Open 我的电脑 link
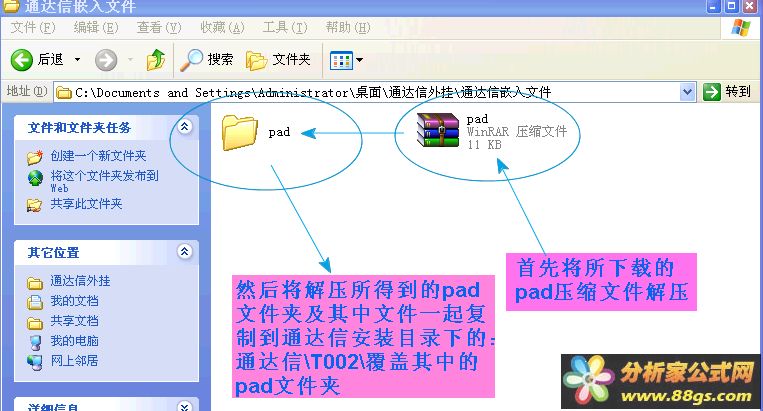The image size is (763, 411). tap(74, 341)
